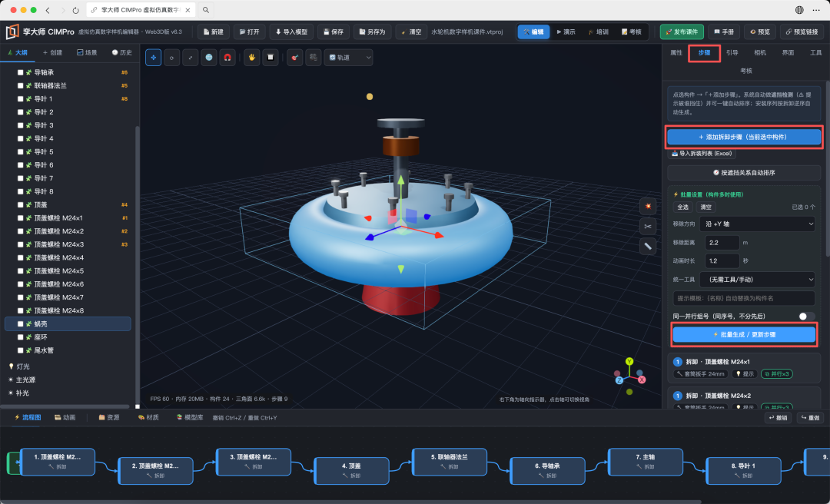Click the 并行×3 badge on the M24×1 step
The height and width of the screenshot is (504, 830).
pos(776,373)
